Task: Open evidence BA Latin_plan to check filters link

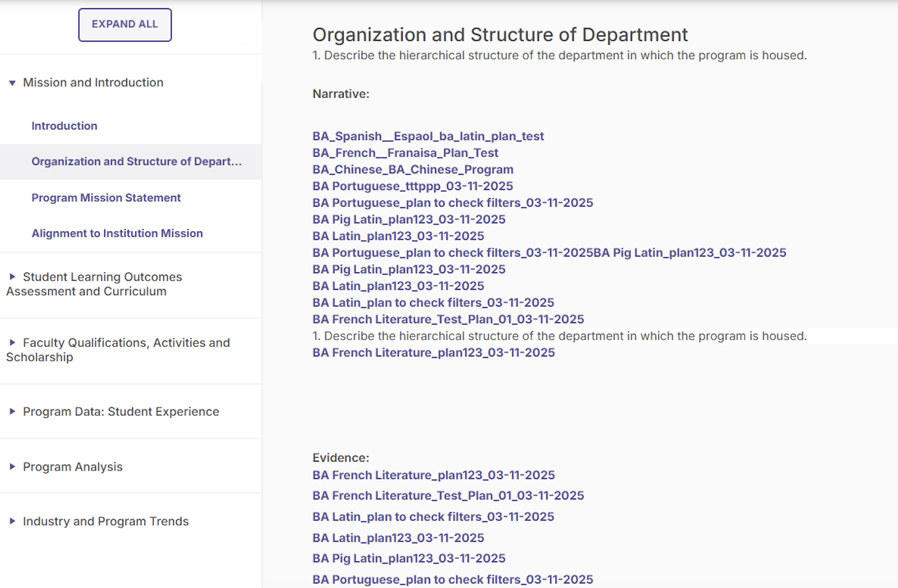Action: (433, 517)
